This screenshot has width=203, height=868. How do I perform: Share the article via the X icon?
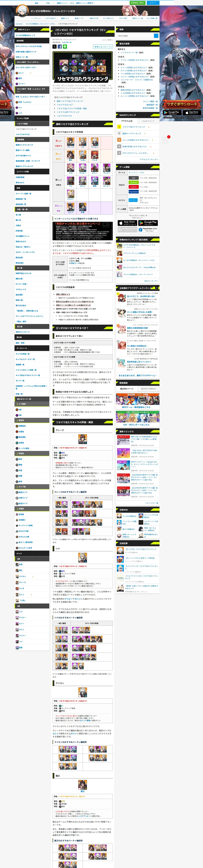[x=54, y=46]
